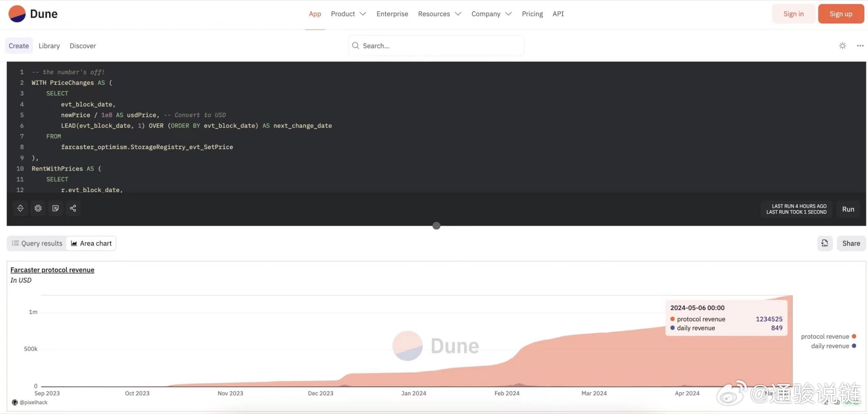868x414 pixels.
Task: Switch to Area chart visualization tab
Action: [x=91, y=243]
